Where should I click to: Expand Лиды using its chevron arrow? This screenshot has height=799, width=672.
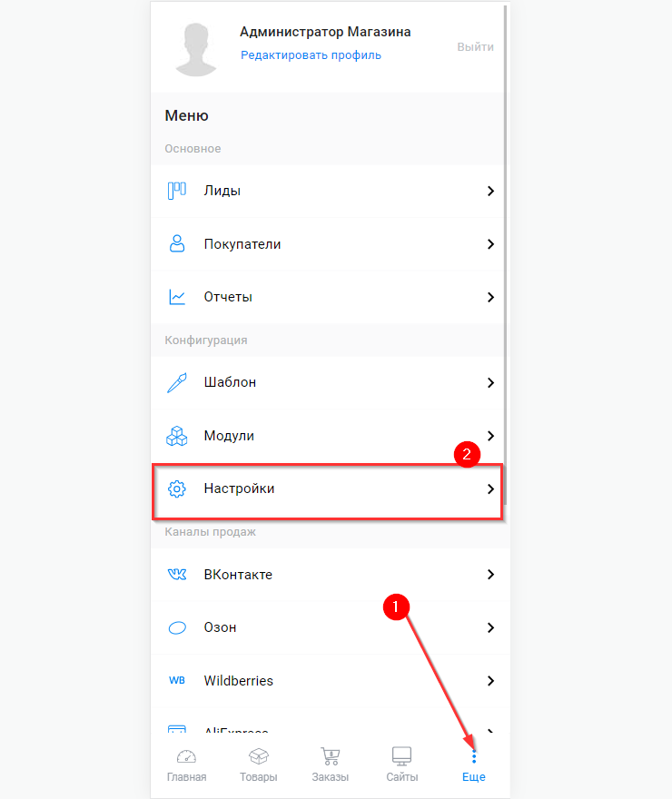click(490, 191)
